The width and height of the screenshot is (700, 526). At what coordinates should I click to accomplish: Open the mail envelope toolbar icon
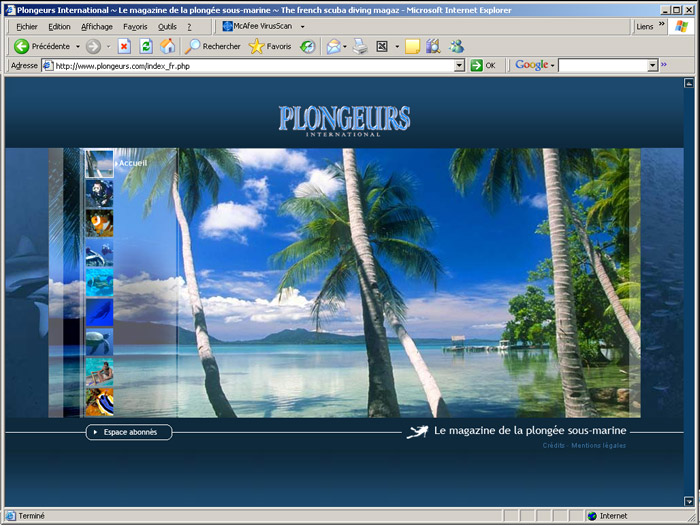[333, 46]
